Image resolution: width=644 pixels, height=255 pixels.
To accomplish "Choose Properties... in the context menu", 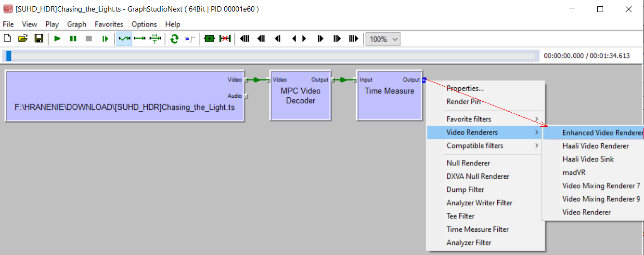I will pos(486,88).
